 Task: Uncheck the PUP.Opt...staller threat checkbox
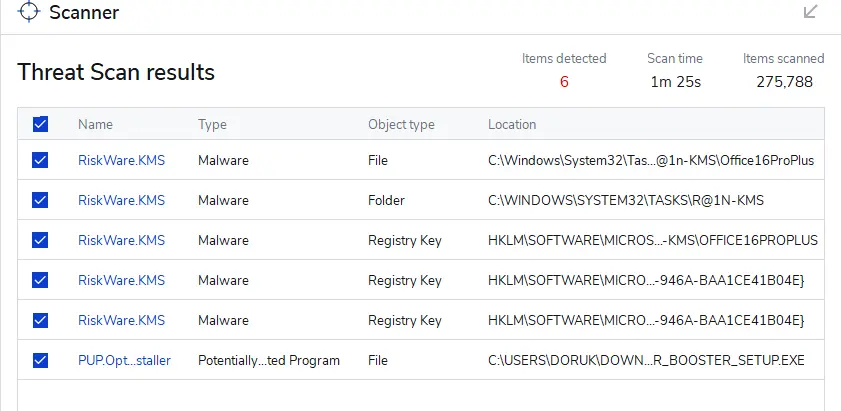click(x=40, y=360)
